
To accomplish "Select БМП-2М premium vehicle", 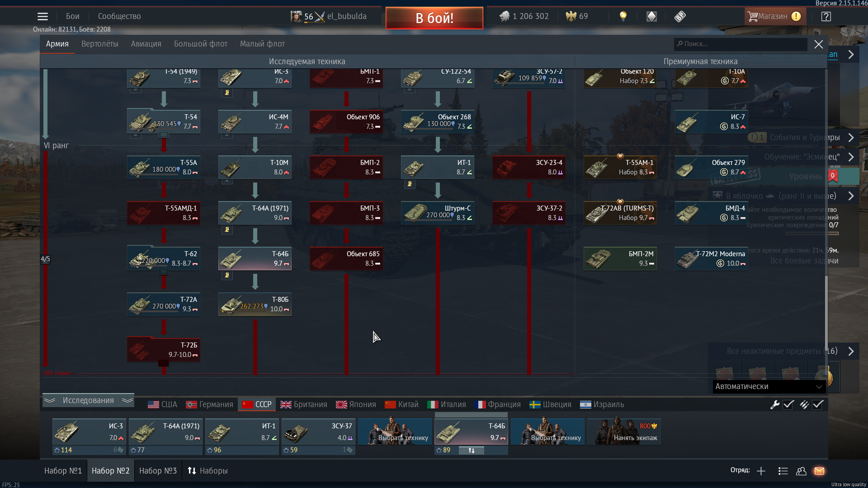I will pyautogui.click(x=620, y=258).
